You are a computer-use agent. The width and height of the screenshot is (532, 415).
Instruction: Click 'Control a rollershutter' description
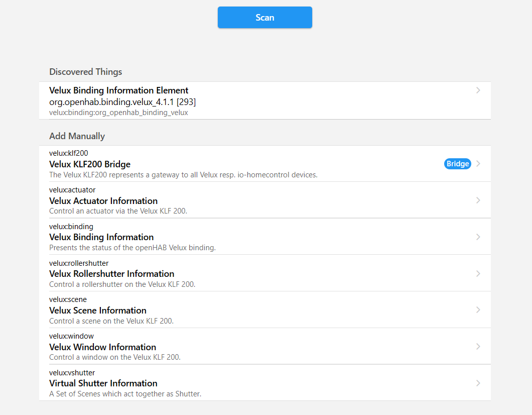(122, 284)
